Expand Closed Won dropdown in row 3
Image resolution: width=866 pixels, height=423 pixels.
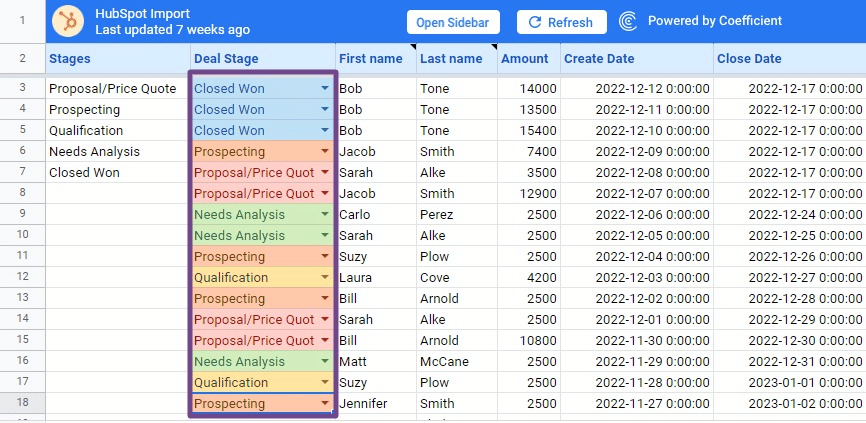click(325, 88)
